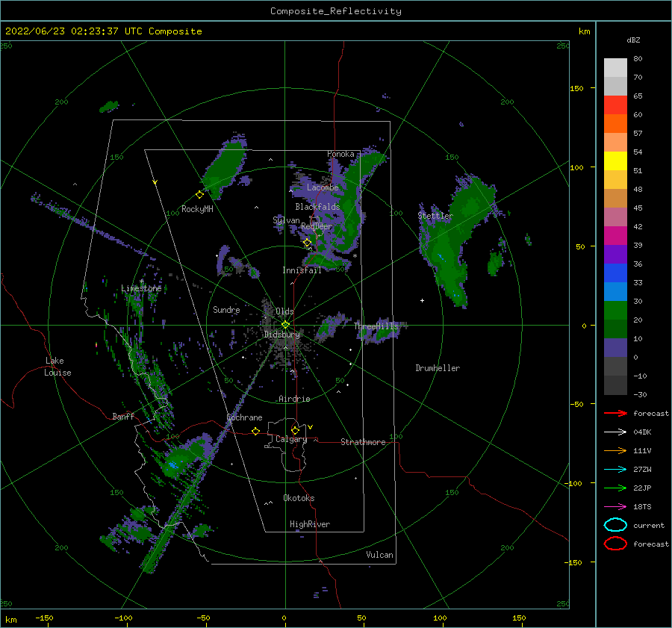Click the magenta 42 dBZ color swatch
This screenshot has width=672, height=628.
pyautogui.click(x=615, y=235)
